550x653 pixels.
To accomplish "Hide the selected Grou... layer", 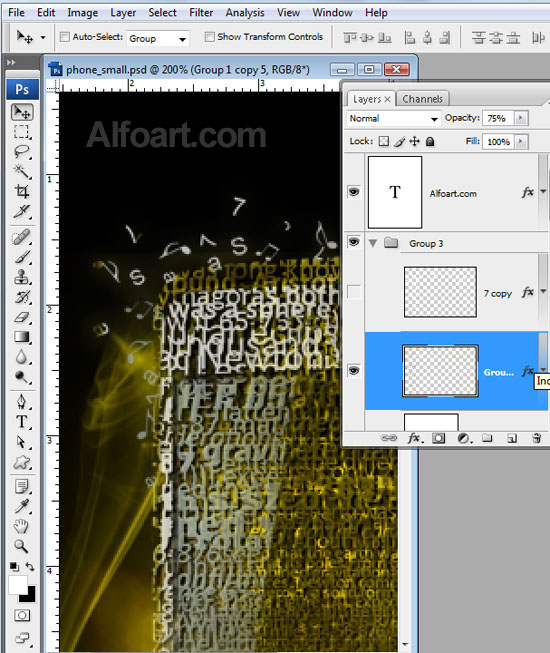I will pyautogui.click(x=354, y=370).
